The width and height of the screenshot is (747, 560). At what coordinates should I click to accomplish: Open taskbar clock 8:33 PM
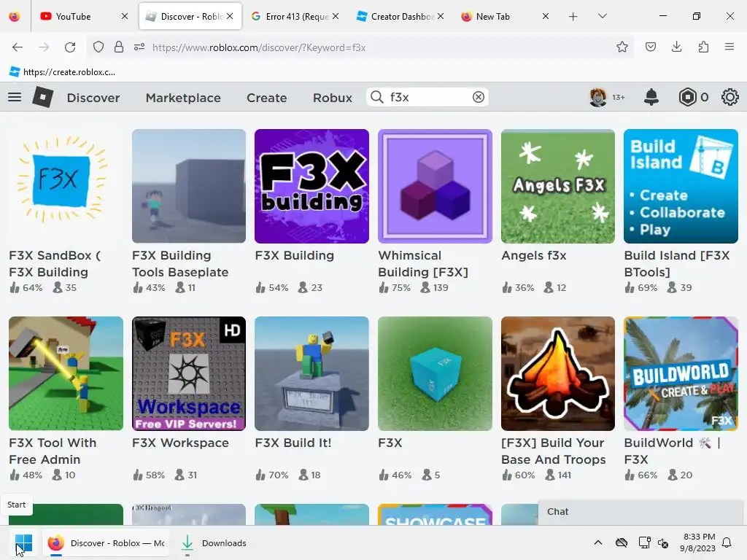pos(699,542)
